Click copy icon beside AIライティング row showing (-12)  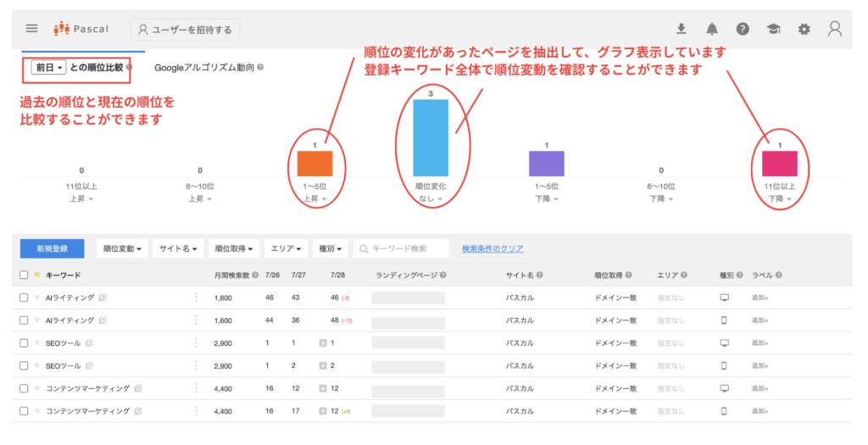coord(103,320)
